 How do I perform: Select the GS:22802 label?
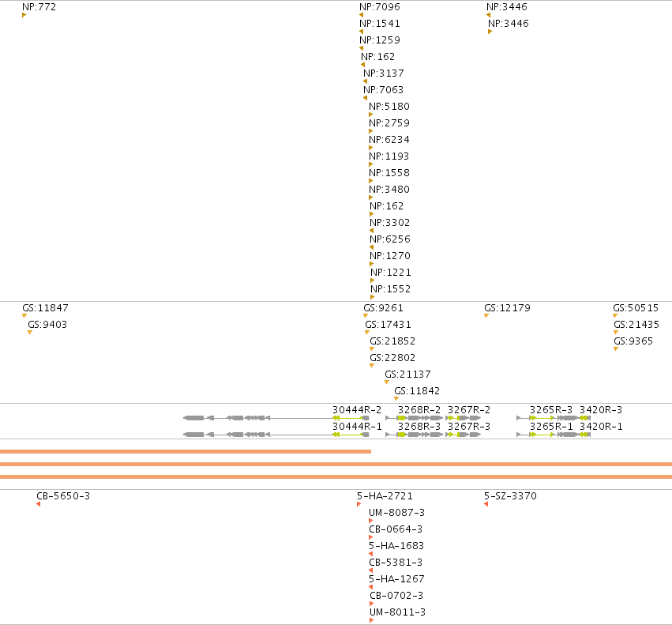[392, 358]
